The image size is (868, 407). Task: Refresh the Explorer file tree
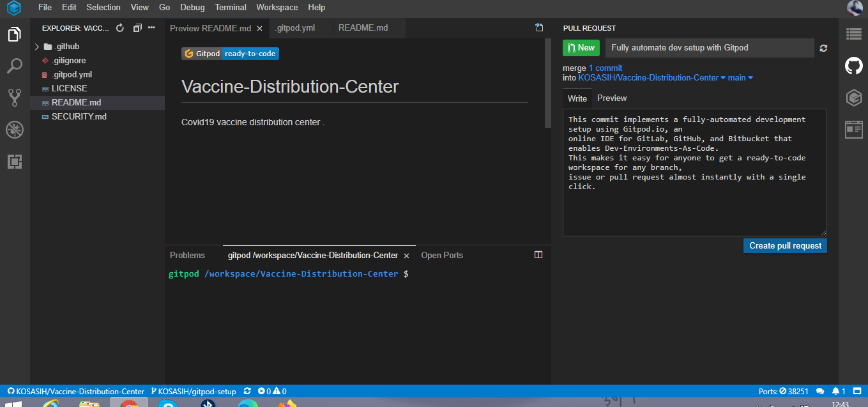click(x=119, y=28)
